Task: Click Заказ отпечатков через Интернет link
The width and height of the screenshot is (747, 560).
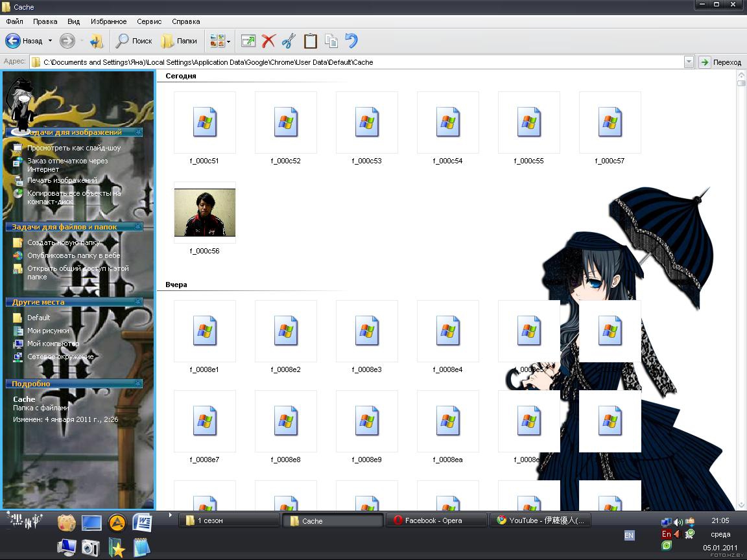Action: tap(67, 165)
